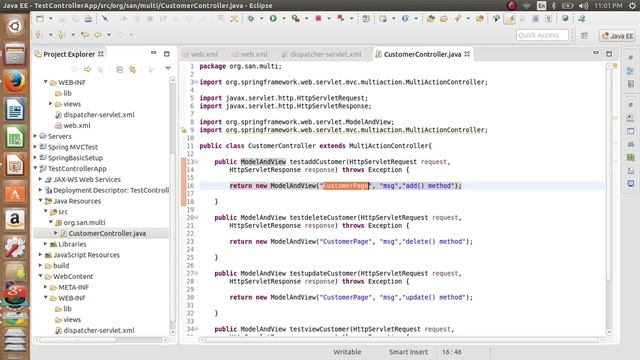Click the Print toolbar icon
This screenshot has height=360, width=640.
point(88,19)
